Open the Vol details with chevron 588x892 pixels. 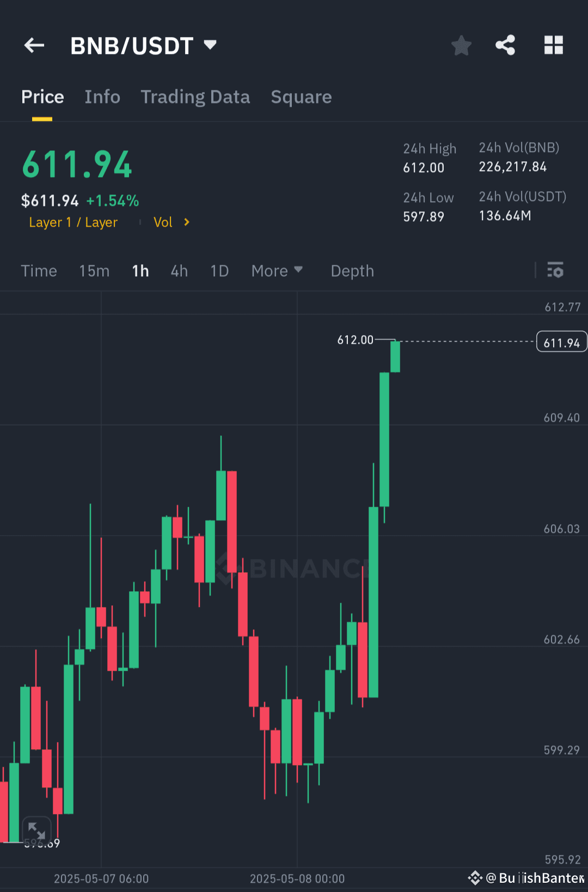tap(170, 222)
